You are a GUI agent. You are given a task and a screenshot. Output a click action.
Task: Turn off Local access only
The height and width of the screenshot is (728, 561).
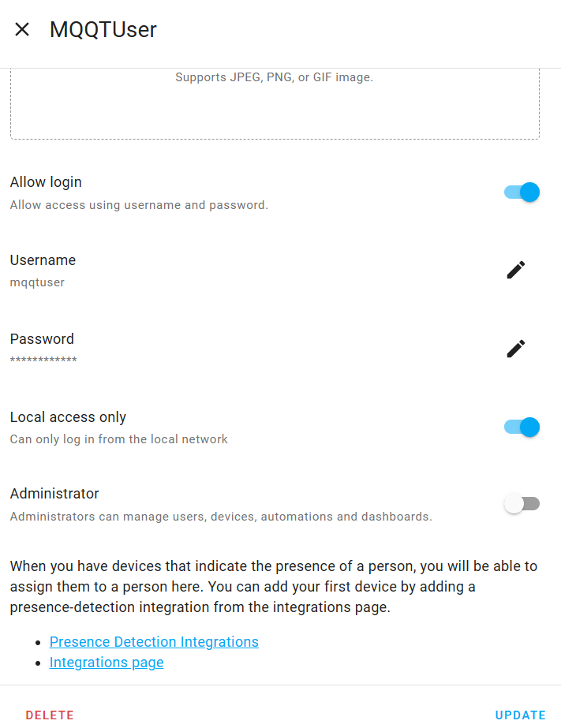[x=522, y=427]
